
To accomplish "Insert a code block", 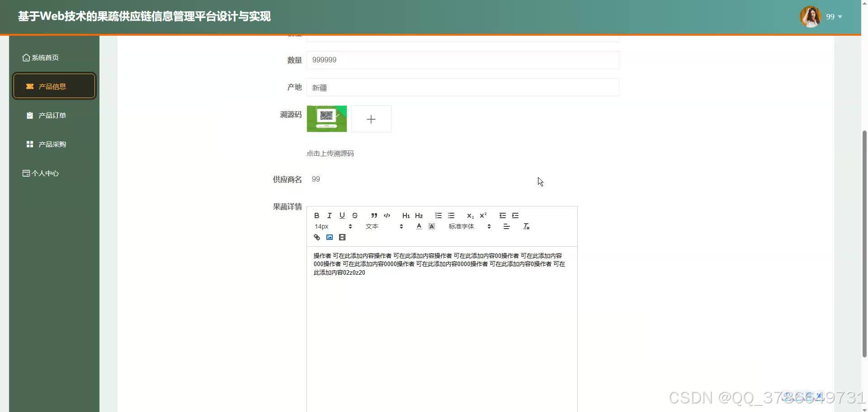I will click(x=387, y=215).
